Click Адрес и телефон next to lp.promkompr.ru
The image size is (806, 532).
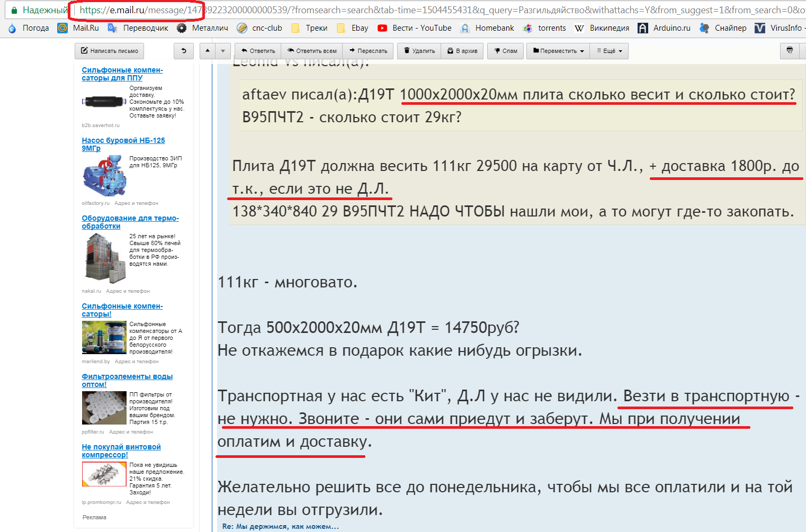[x=148, y=502]
